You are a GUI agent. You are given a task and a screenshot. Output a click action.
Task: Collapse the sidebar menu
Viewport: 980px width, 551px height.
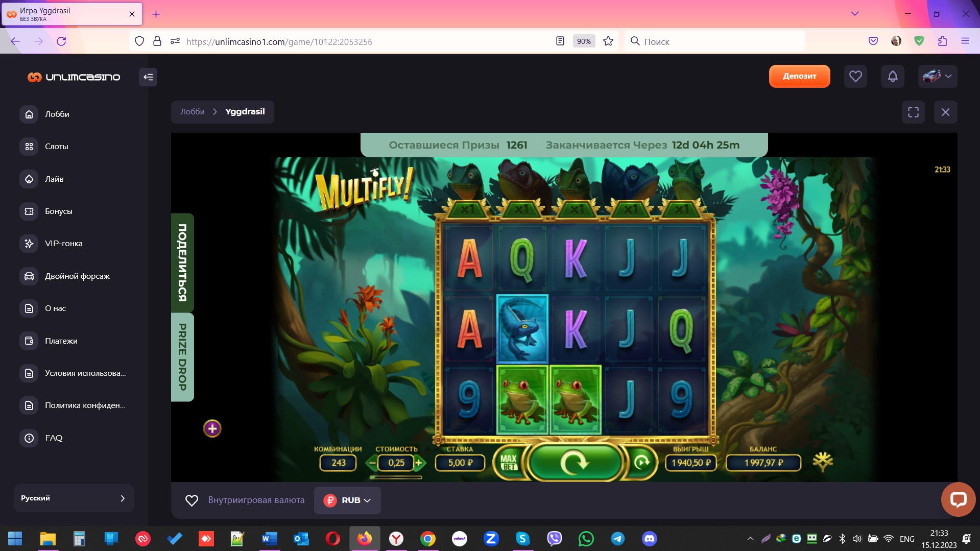pos(148,77)
